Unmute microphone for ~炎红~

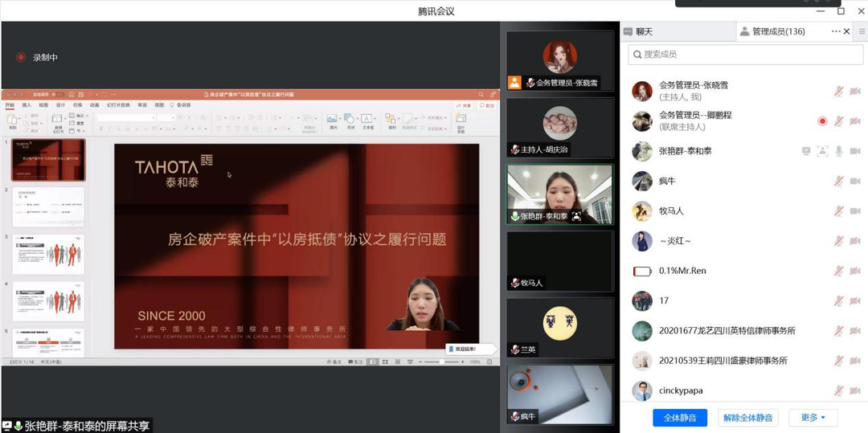[839, 240]
